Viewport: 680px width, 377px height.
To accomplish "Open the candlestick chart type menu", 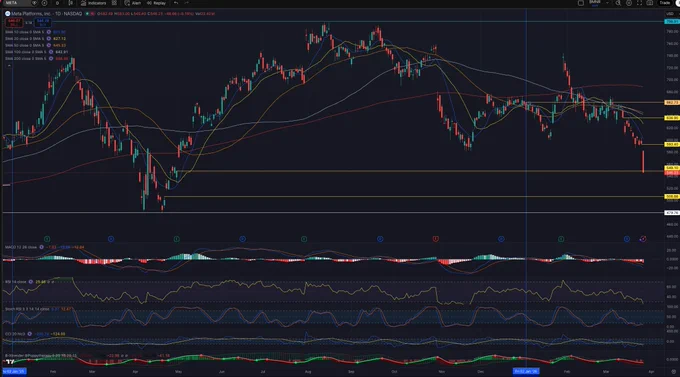I will coord(71,3).
